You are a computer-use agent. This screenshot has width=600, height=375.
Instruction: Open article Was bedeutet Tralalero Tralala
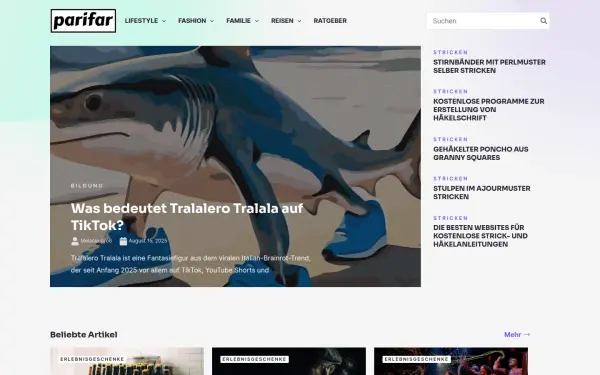[x=187, y=217]
